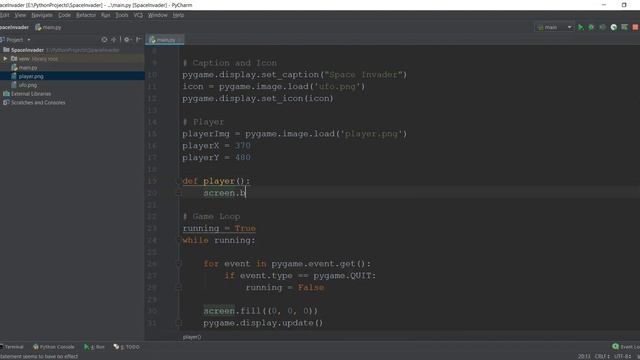Click the main.py python file icon in breadcrumb
This screenshot has width=640, height=360.
[x=38, y=27]
